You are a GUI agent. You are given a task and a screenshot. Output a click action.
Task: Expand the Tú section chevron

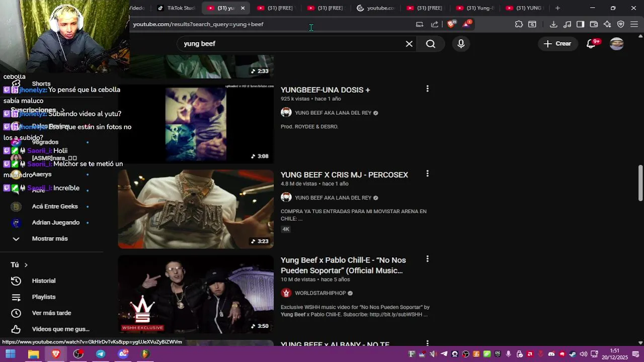tap(26, 265)
